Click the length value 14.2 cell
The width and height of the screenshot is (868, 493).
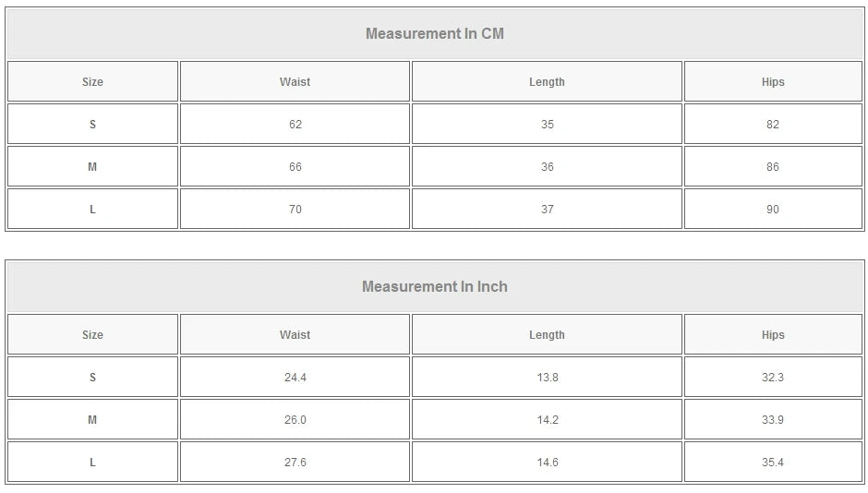click(x=547, y=420)
